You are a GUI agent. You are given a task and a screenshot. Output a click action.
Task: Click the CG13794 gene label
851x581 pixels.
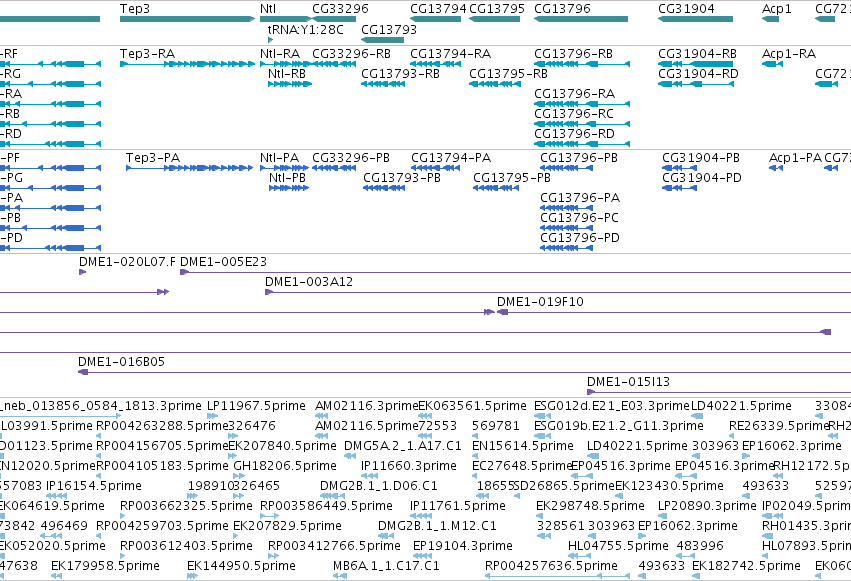439,9
